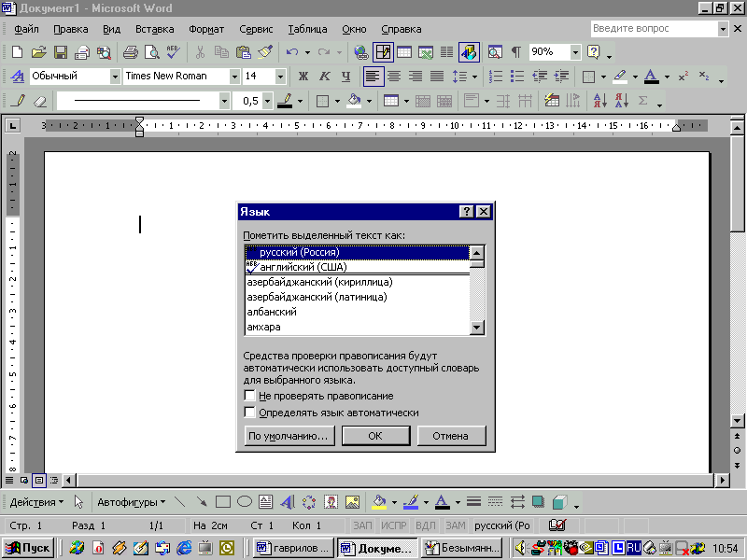Insert hyperlink globe icon

tap(361, 52)
